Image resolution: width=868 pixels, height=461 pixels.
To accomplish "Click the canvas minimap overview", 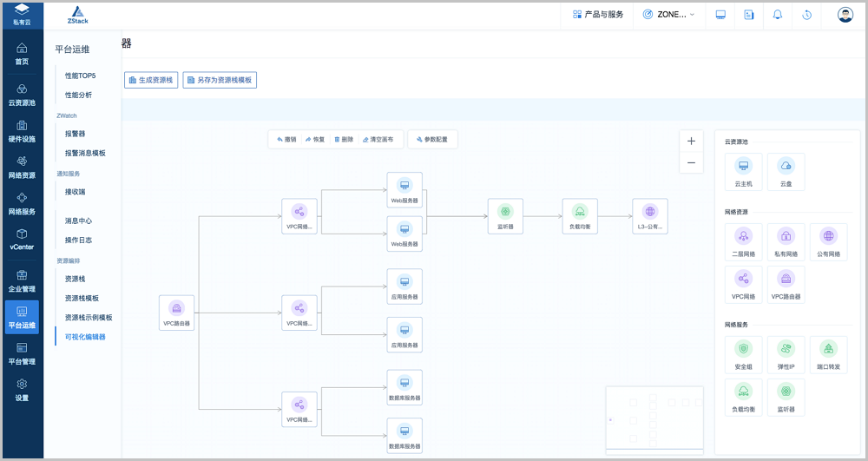I will [655, 423].
